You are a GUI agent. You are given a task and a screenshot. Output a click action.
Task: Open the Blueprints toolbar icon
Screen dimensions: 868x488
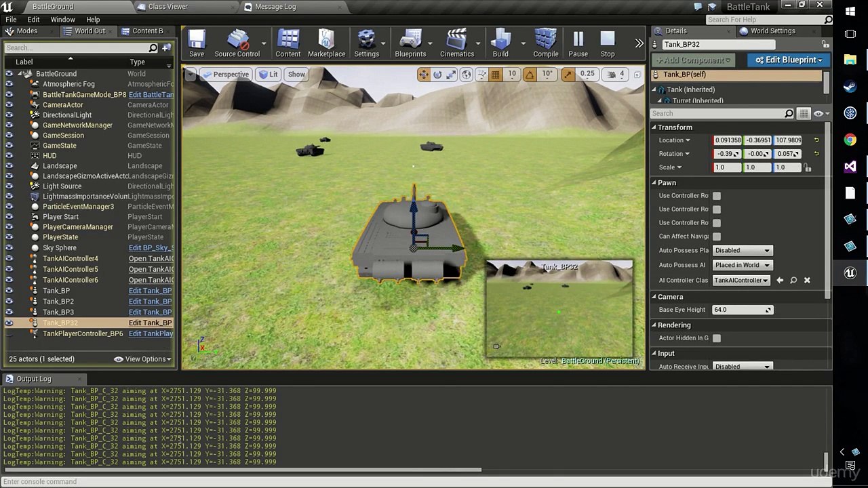coord(410,44)
